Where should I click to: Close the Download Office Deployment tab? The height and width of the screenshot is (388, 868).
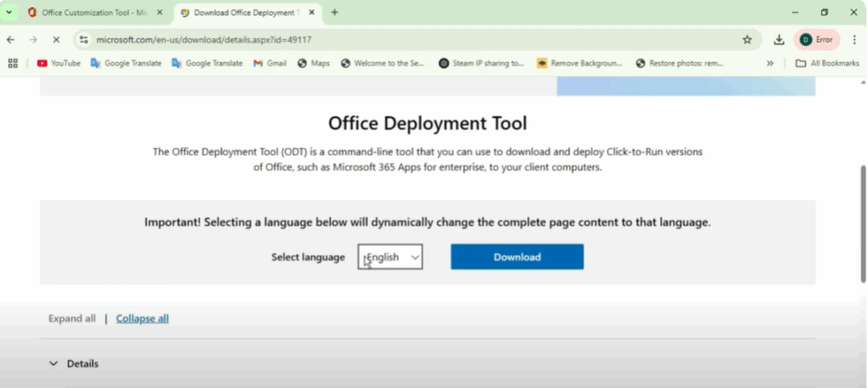click(x=312, y=12)
